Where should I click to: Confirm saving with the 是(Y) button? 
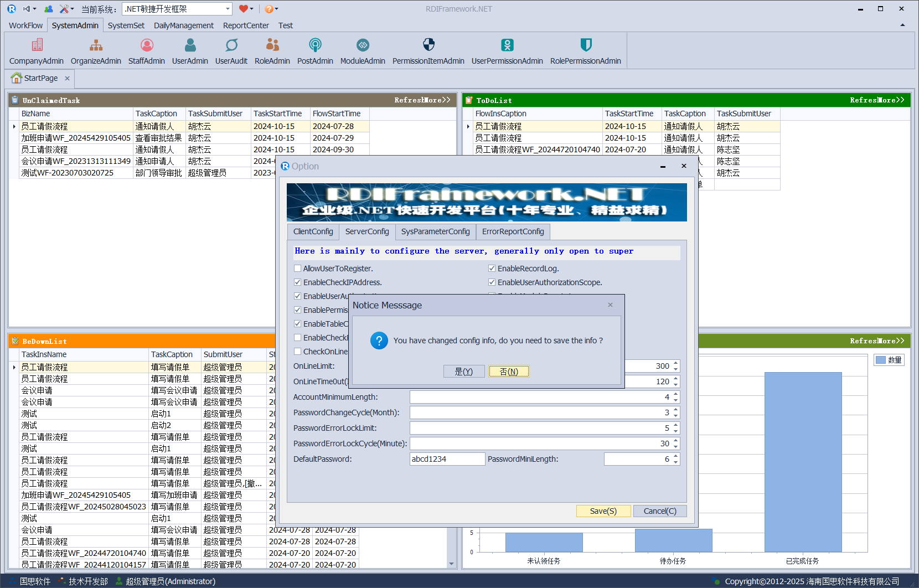click(464, 372)
